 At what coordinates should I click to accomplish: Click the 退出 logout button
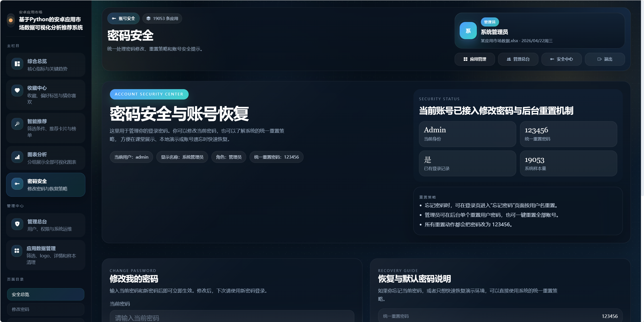(605, 59)
